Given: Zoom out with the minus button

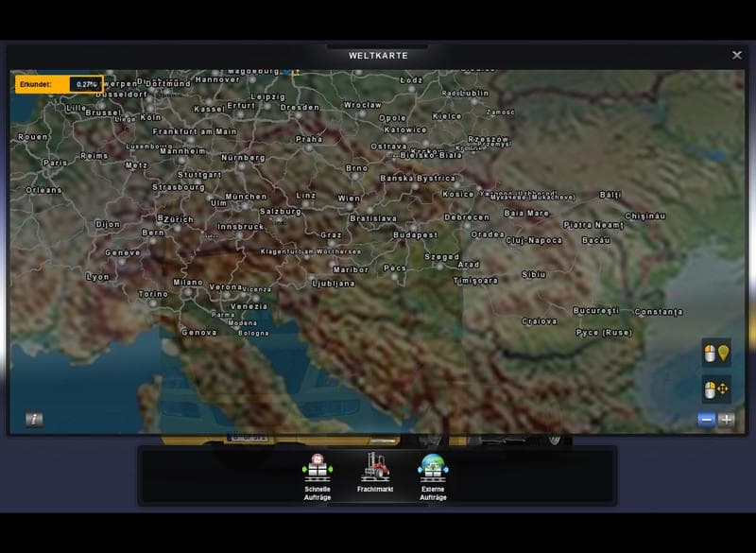Looking at the screenshot, I should click(706, 420).
